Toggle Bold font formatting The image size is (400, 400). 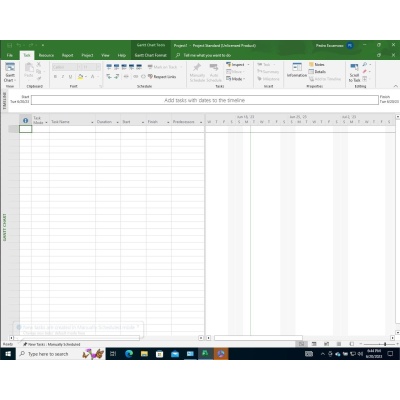(x=55, y=77)
